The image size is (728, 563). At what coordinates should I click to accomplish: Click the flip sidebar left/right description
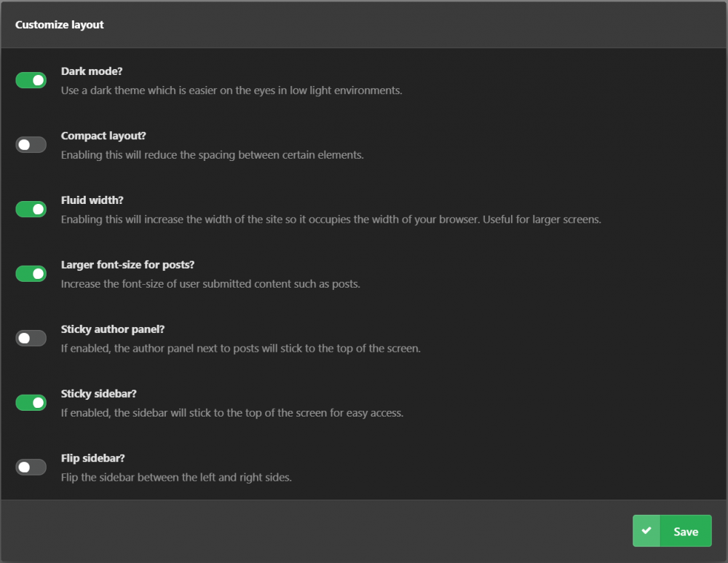click(176, 478)
